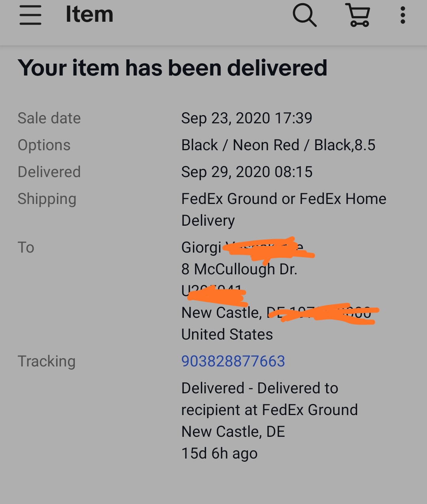Image resolution: width=427 pixels, height=504 pixels.
Task: Open the shopping cart
Action: point(358,15)
